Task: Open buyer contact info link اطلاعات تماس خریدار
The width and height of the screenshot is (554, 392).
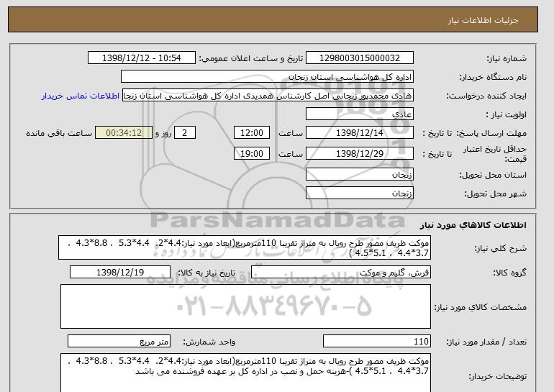Action: [80, 96]
